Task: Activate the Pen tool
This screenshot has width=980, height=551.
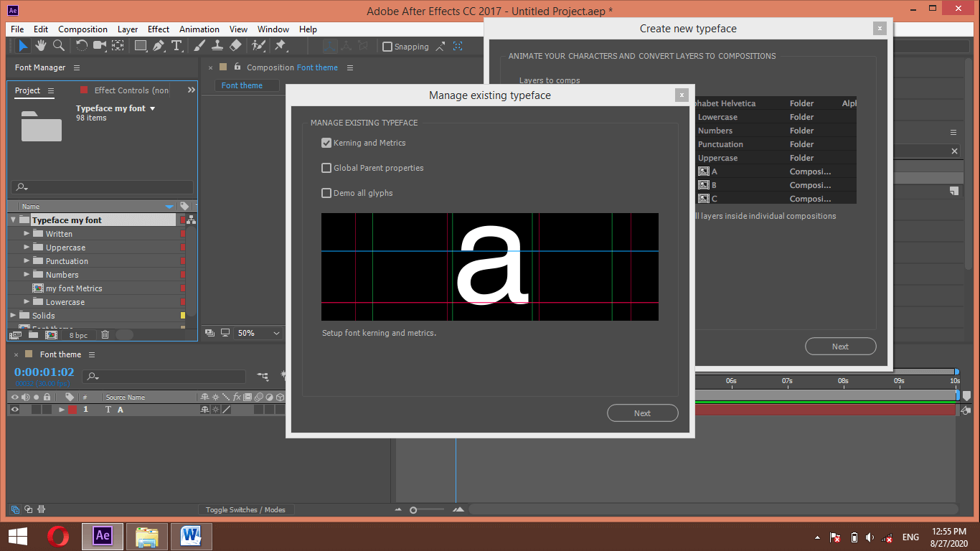Action: [159, 46]
